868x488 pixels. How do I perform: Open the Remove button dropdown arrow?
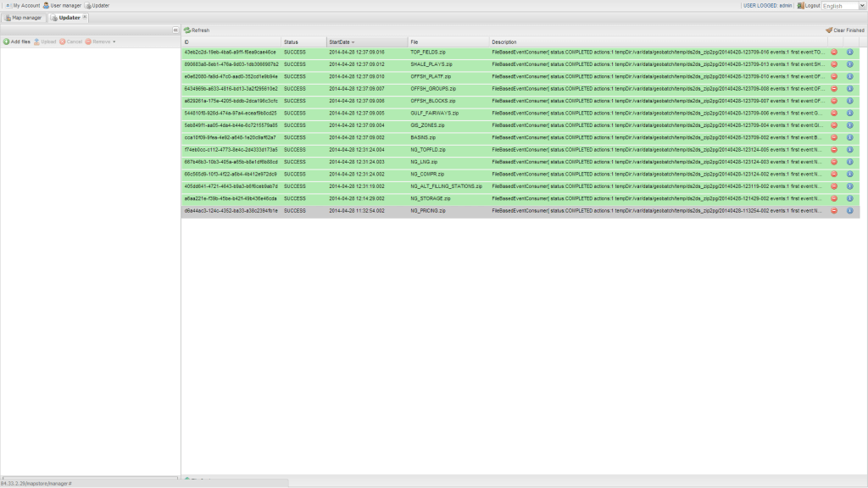(114, 42)
